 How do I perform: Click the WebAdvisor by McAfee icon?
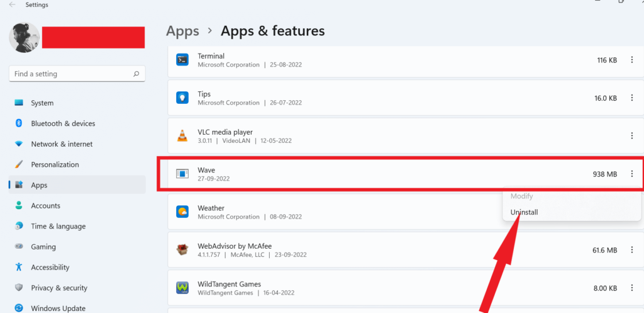182,249
